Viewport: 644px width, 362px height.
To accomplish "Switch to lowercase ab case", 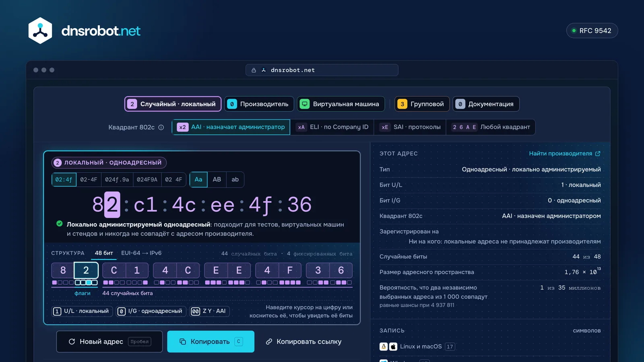I will tap(235, 179).
